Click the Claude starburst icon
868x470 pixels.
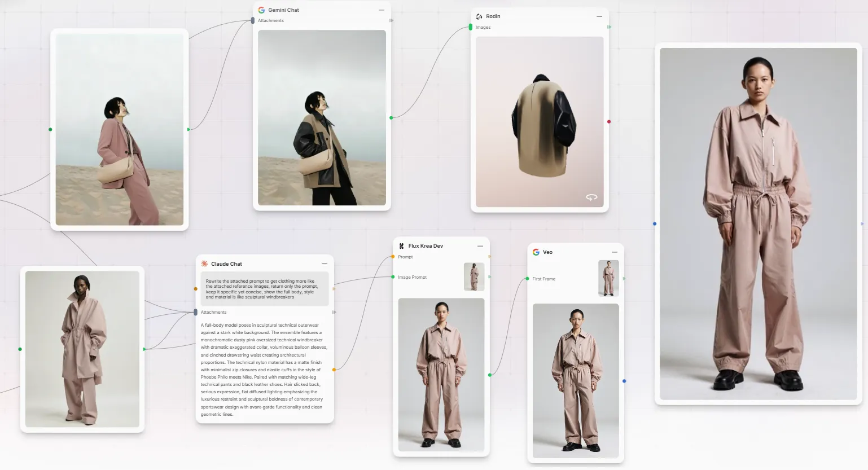click(204, 263)
